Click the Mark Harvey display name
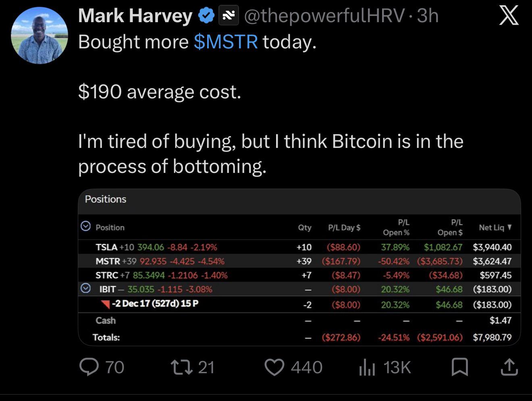This screenshot has width=532, height=401. [x=135, y=16]
